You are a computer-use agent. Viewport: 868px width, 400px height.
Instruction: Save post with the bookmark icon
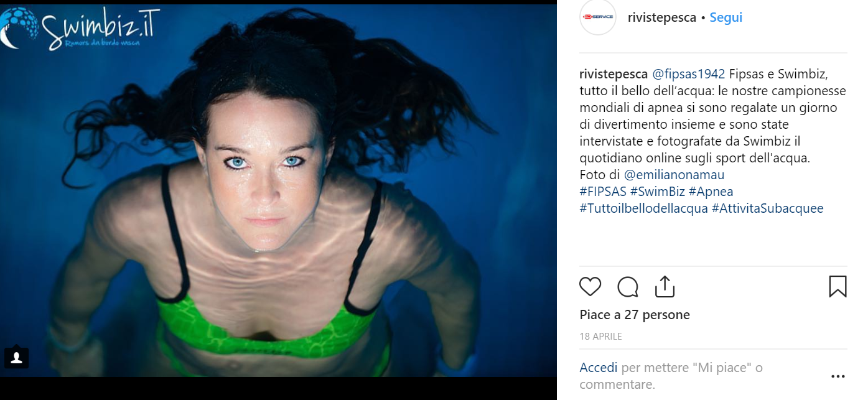838,286
